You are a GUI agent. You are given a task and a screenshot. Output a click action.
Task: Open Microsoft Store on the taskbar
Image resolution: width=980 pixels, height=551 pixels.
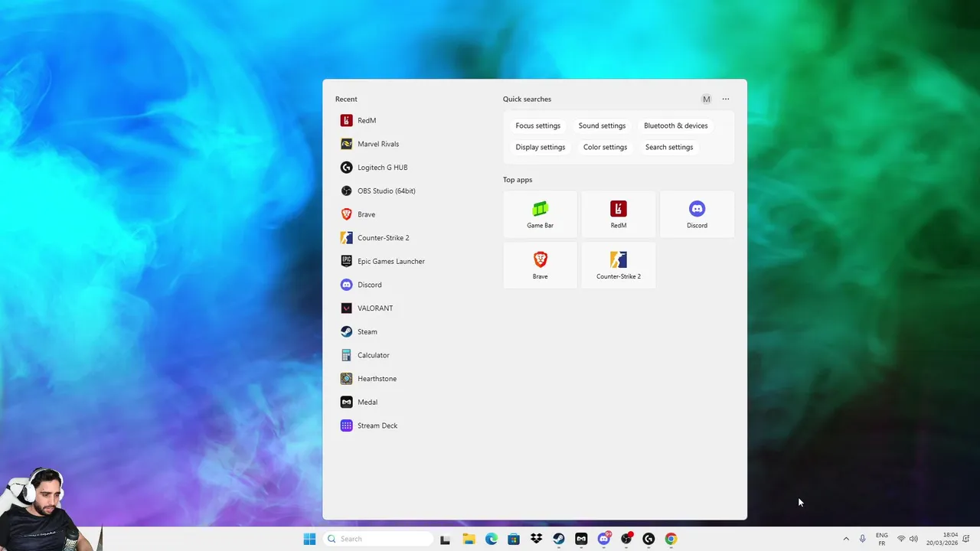pos(514,539)
